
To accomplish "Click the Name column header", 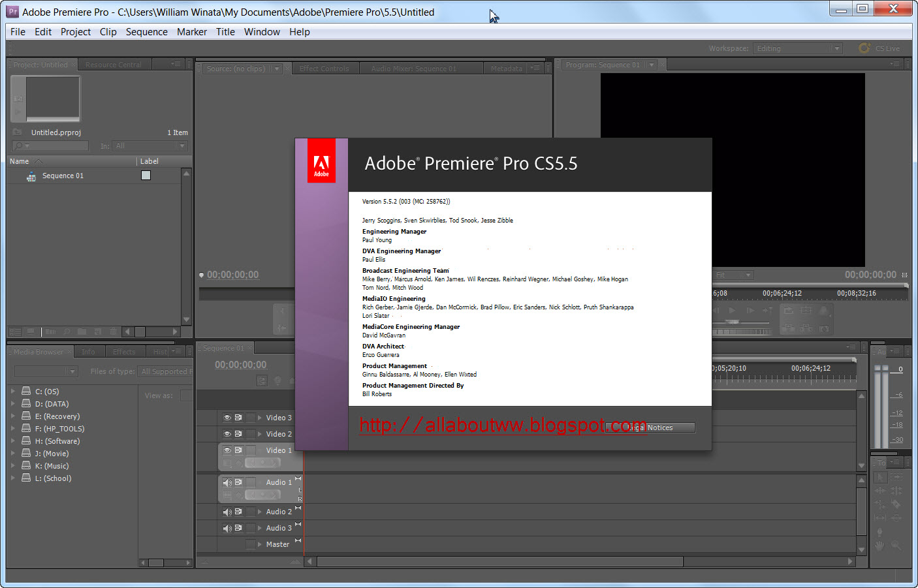I will tap(19, 161).
